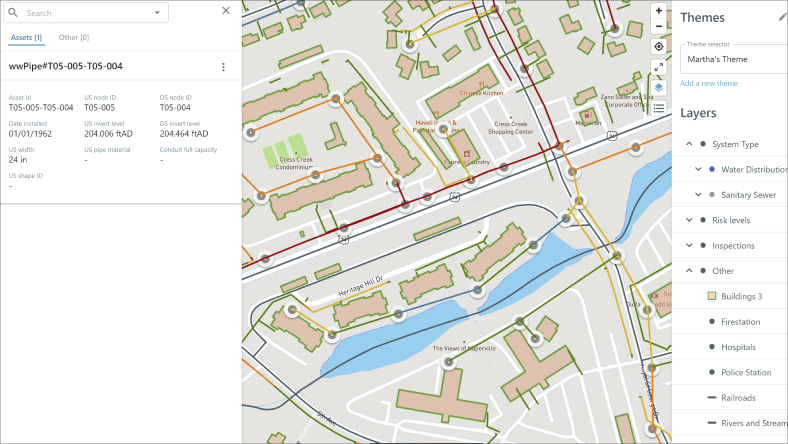Image resolution: width=788 pixels, height=444 pixels.
Task: Toggle Hospitals layer dot
Action: tap(712, 347)
